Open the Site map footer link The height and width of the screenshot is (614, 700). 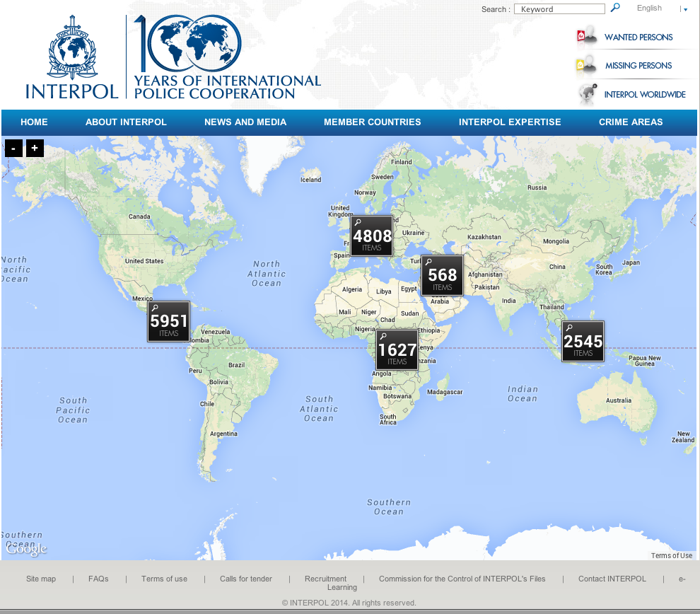click(41, 579)
